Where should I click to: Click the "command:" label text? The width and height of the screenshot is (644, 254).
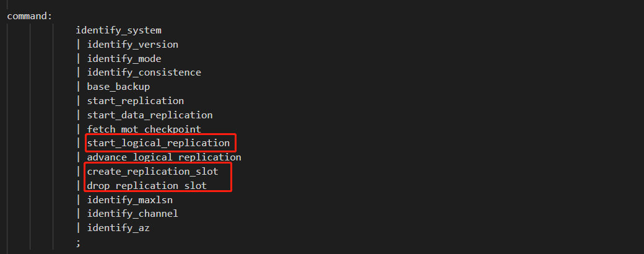[30, 15]
